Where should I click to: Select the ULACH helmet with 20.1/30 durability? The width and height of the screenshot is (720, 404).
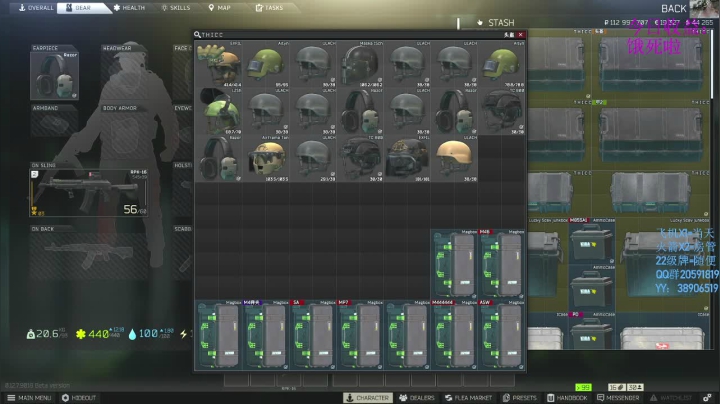(x=313, y=159)
